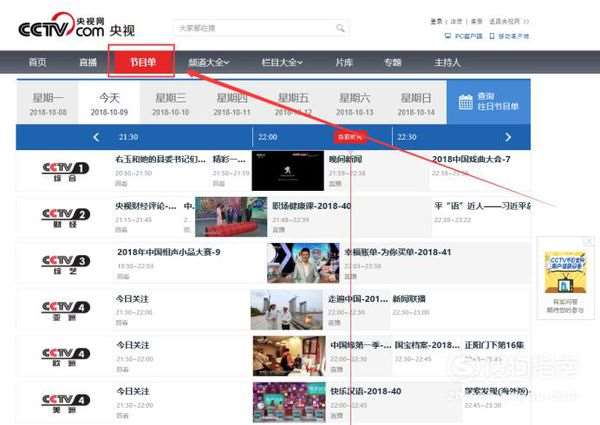Click the 注册 register link
Image resolution: width=600 pixels, height=425 pixels.
(456, 21)
